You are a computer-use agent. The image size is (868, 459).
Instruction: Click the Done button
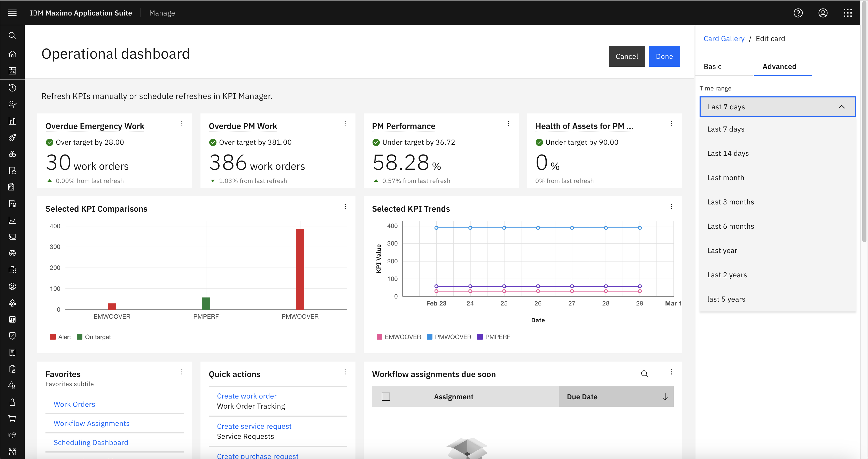(664, 56)
